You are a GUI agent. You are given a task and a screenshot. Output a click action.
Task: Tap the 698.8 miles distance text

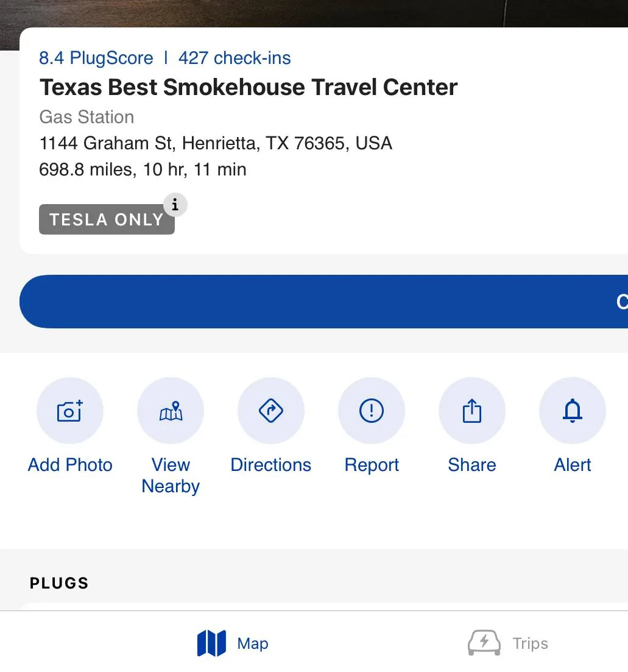(x=143, y=169)
